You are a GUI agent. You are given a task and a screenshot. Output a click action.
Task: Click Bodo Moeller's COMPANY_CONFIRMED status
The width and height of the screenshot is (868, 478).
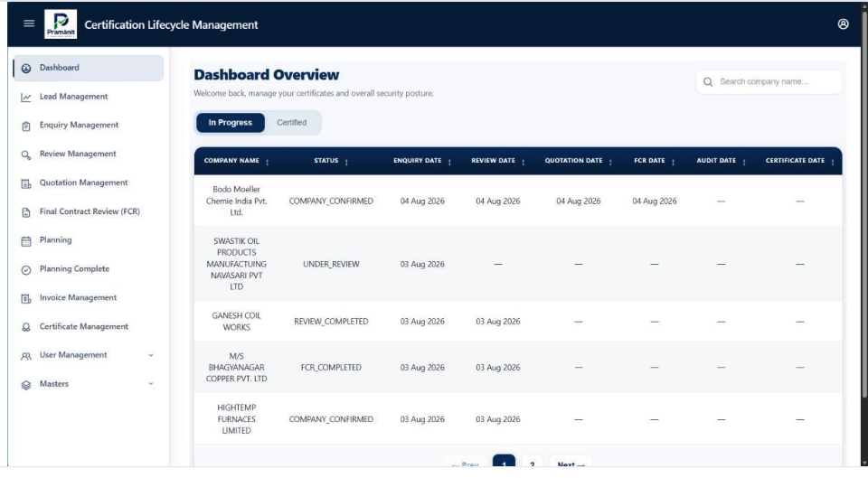331,202
